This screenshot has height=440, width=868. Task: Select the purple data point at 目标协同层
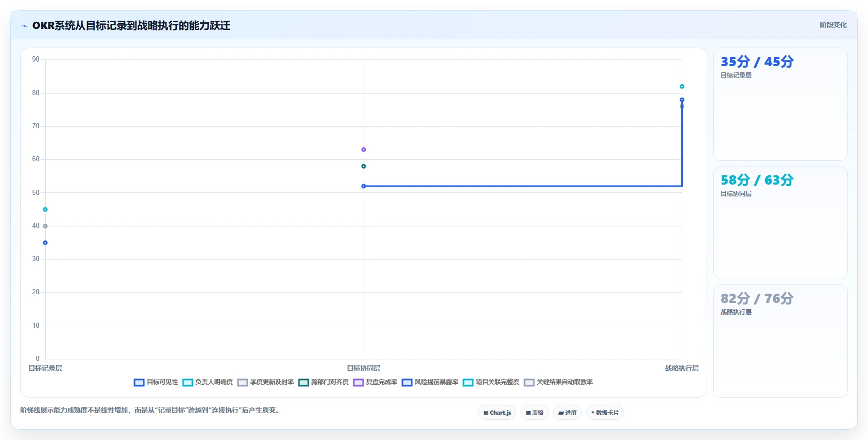pos(364,149)
